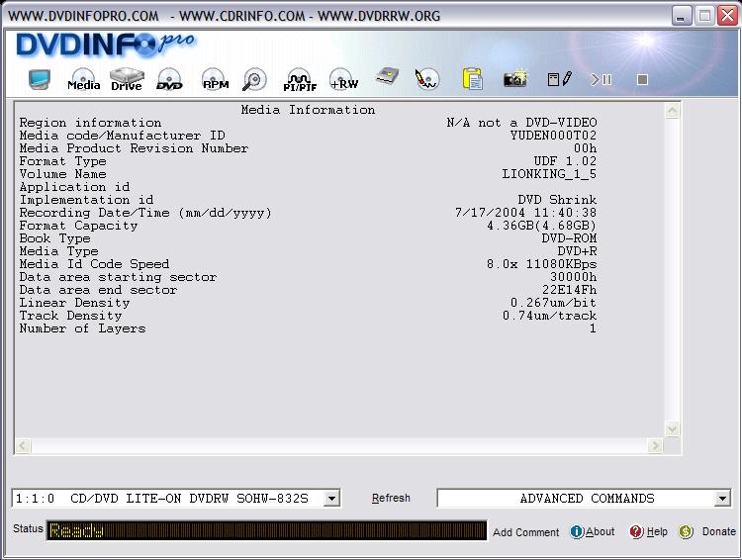Click the monitor icon in the toolbar
Image resolution: width=742 pixels, height=560 pixels.
pyautogui.click(x=40, y=79)
